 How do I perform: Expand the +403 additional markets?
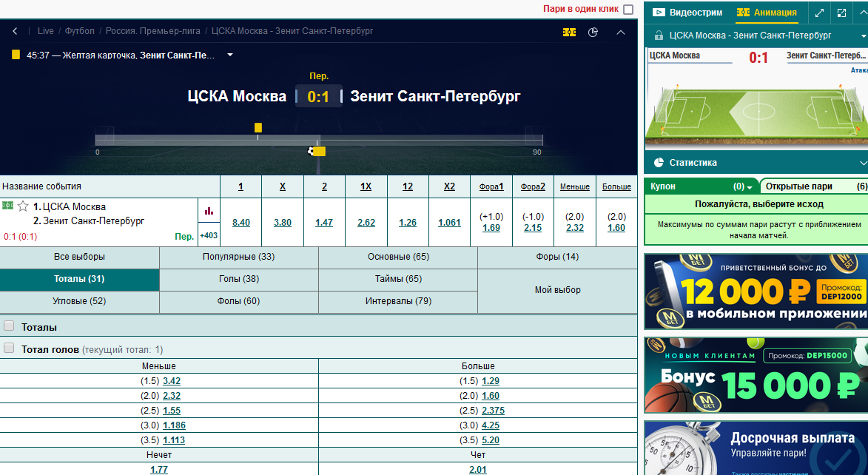point(209,235)
